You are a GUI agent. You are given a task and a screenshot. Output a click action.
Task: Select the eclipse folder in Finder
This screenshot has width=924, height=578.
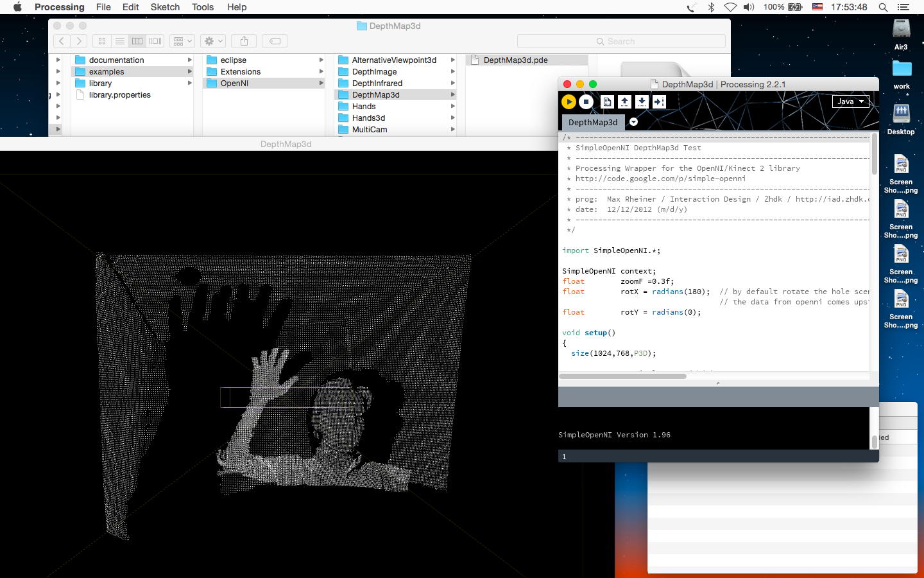(x=264, y=60)
